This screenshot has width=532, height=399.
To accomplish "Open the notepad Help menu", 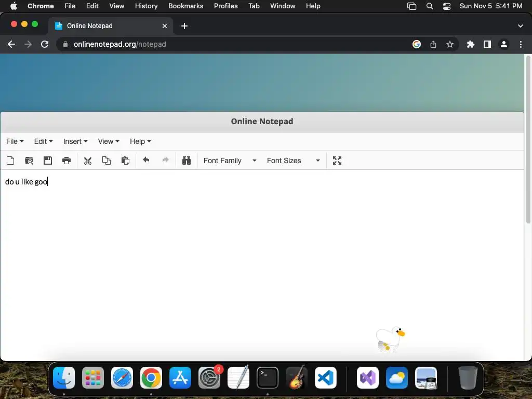I will click(x=140, y=141).
